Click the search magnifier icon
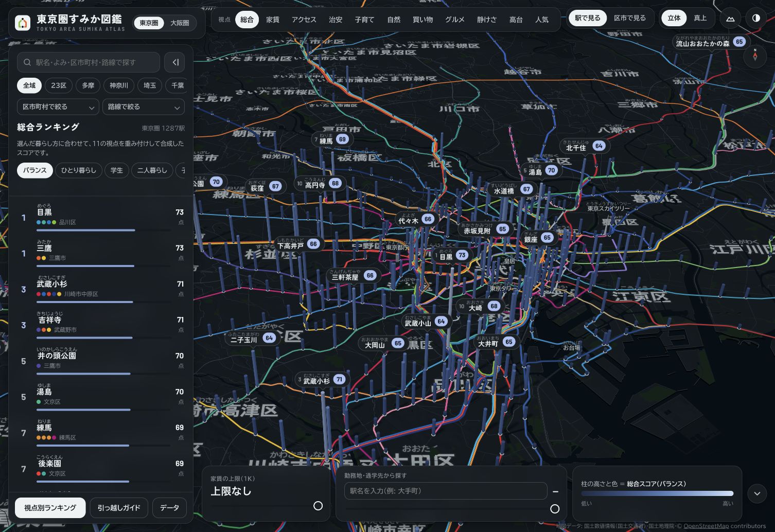 click(x=27, y=62)
